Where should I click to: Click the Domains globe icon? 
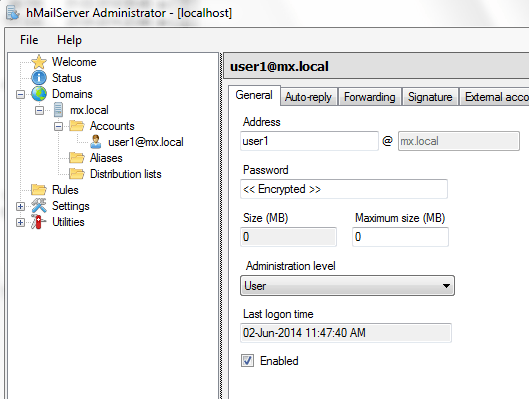pyautogui.click(x=39, y=94)
